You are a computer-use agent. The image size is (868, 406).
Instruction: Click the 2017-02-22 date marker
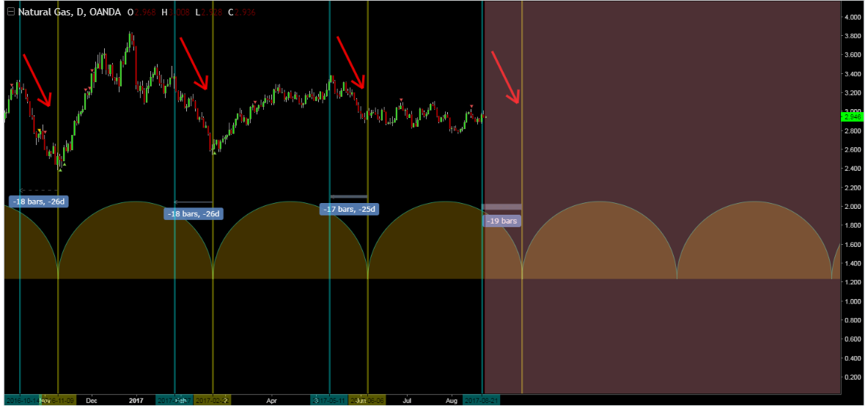pos(213,401)
